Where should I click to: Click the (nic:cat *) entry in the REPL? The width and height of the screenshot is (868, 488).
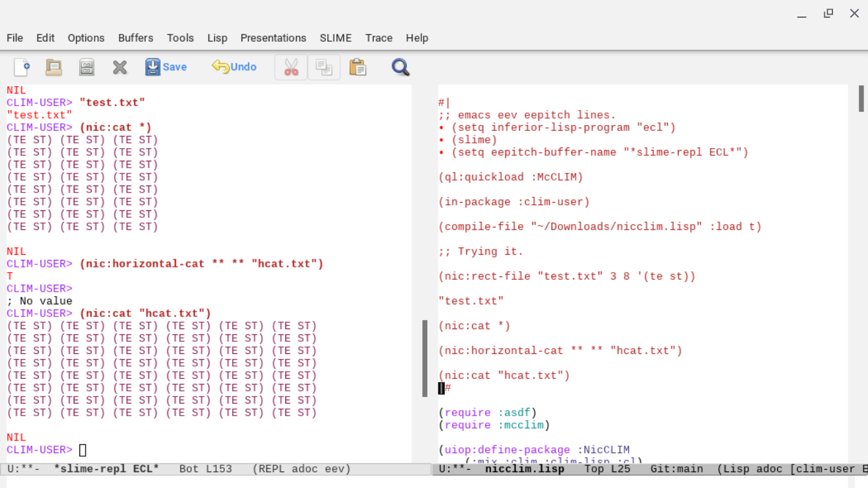click(116, 128)
